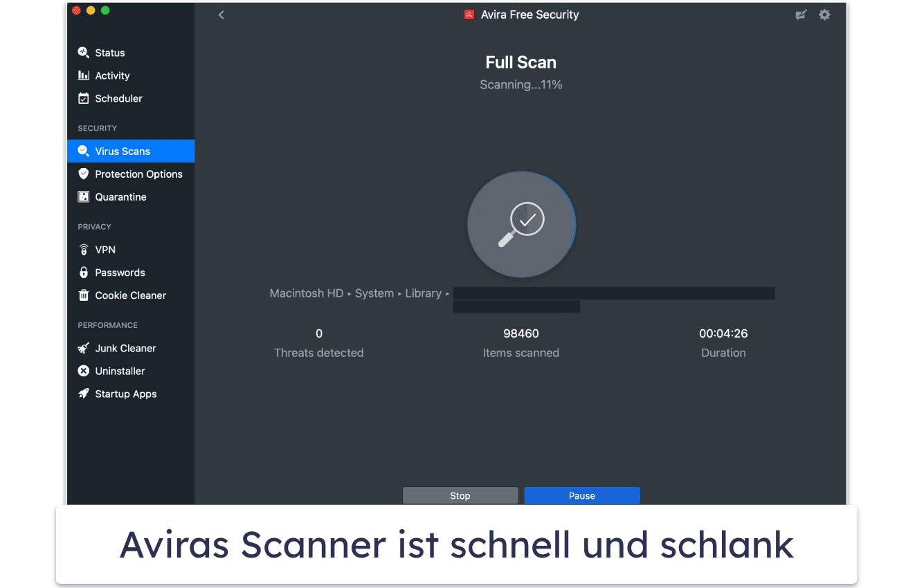Image resolution: width=915 pixels, height=588 pixels.
Task: Open the Activity label in sidebar
Action: point(112,75)
